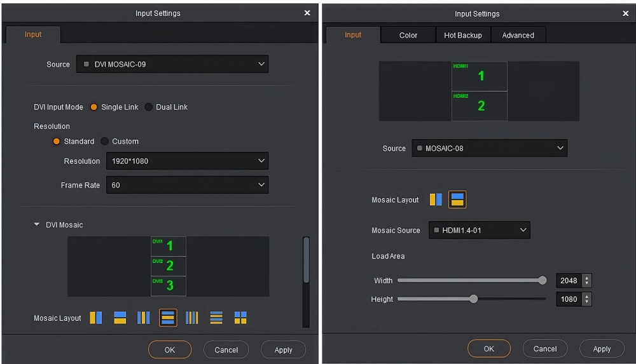Select two-row mosaic layout in right window

click(457, 199)
